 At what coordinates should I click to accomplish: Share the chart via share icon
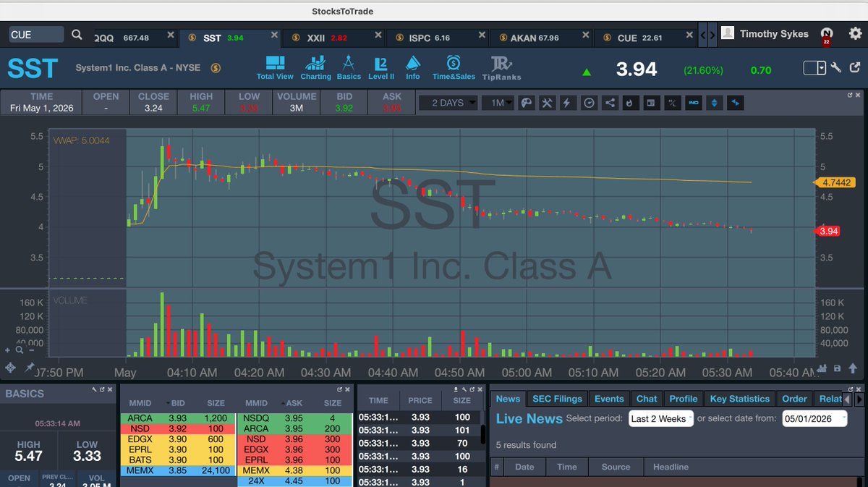610,103
